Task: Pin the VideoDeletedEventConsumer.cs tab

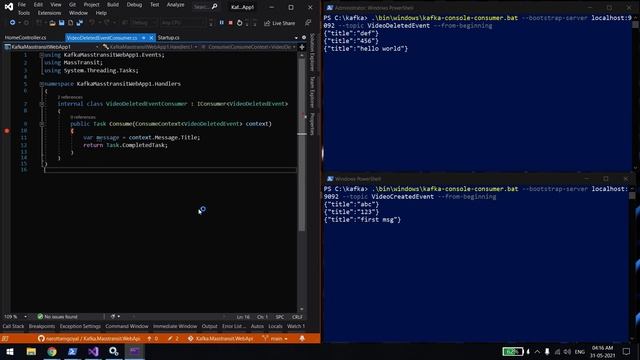Action: click(x=144, y=38)
